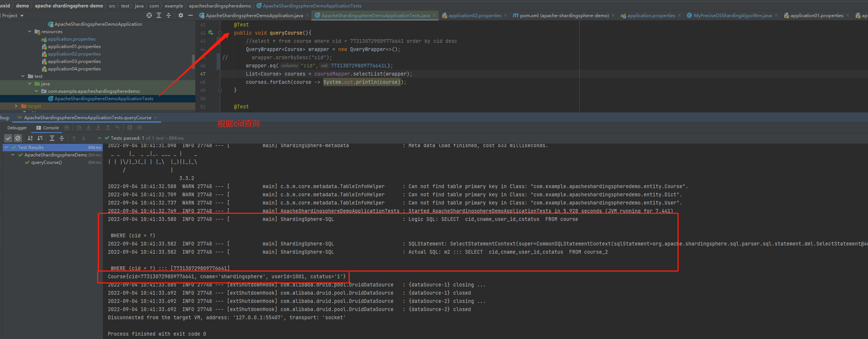The height and width of the screenshot is (339, 868).
Task: Click the Show Execution Point icon
Action: click(x=79, y=127)
